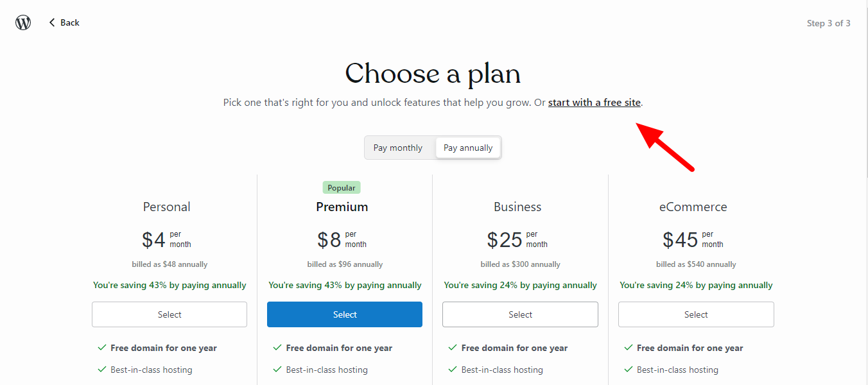This screenshot has width=868, height=385.
Task: Click Business plan's free domain checkmark
Action: coord(453,348)
